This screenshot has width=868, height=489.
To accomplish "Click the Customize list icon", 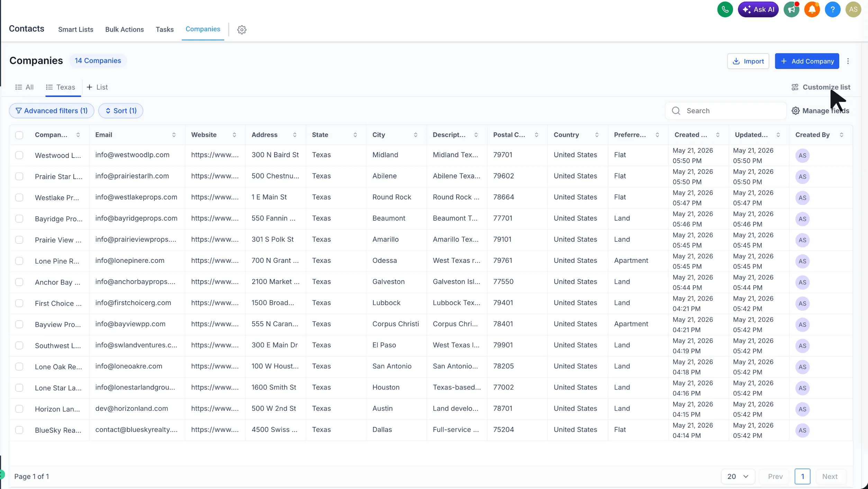I will [x=795, y=87].
